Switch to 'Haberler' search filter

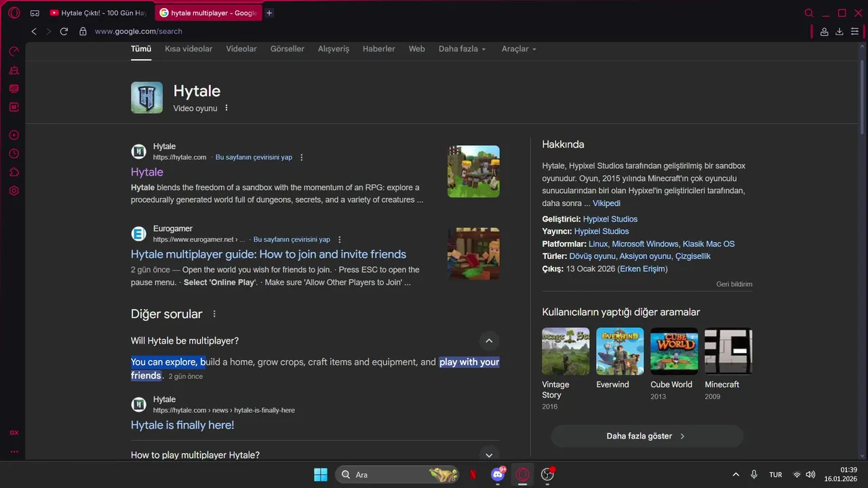[x=379, y=49]
